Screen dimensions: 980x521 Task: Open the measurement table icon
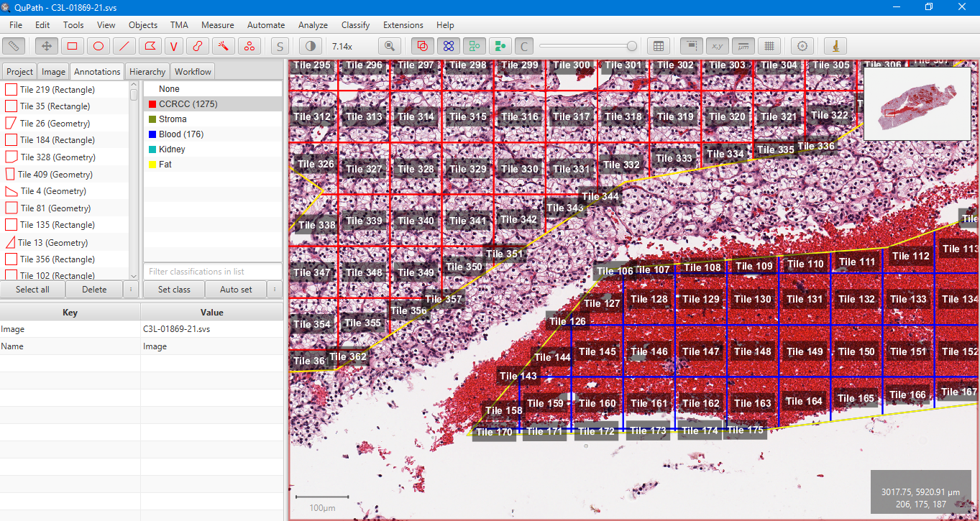point(659,45)
